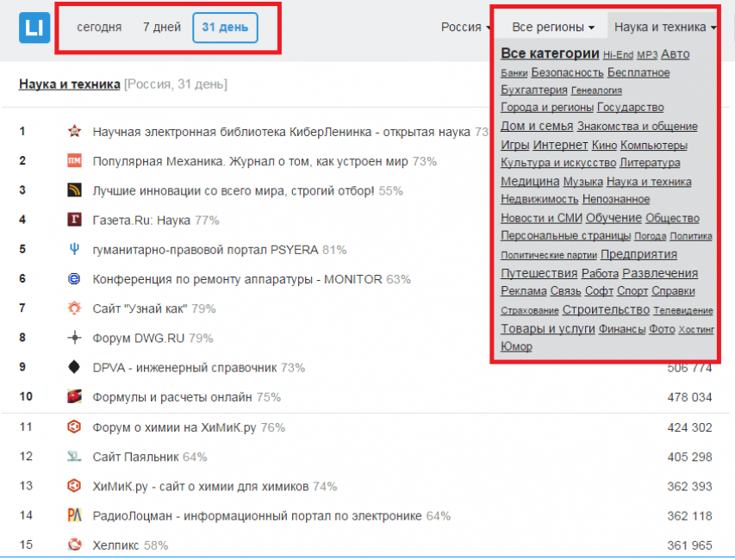Choose Хостинг category
The image size is (735, 560).
(x=696, y=330)
